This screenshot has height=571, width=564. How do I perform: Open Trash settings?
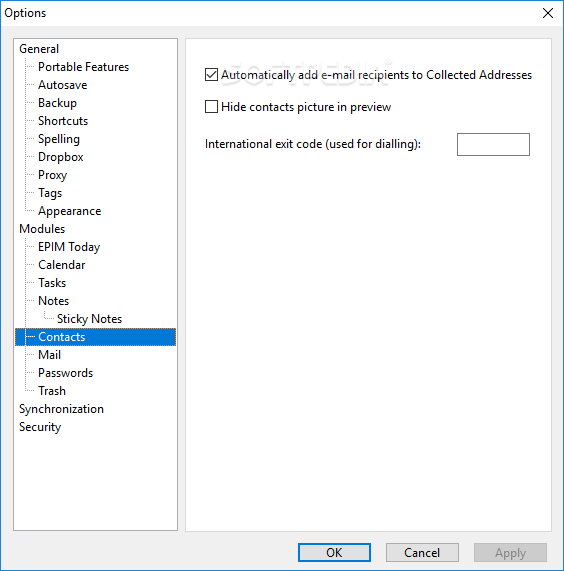pos(52,391)
